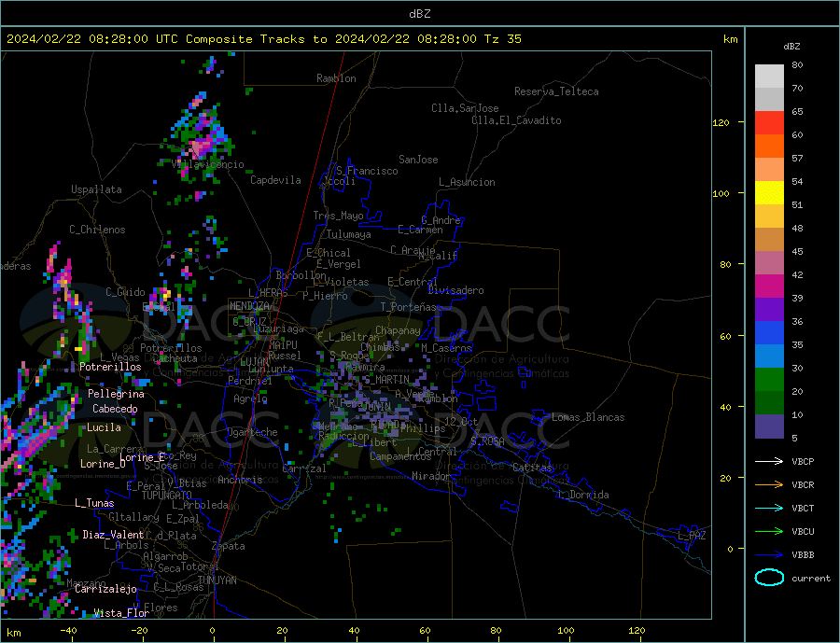Select the 57 dBZ orange swatch
The image size is (840, 643).
(769, 147)
